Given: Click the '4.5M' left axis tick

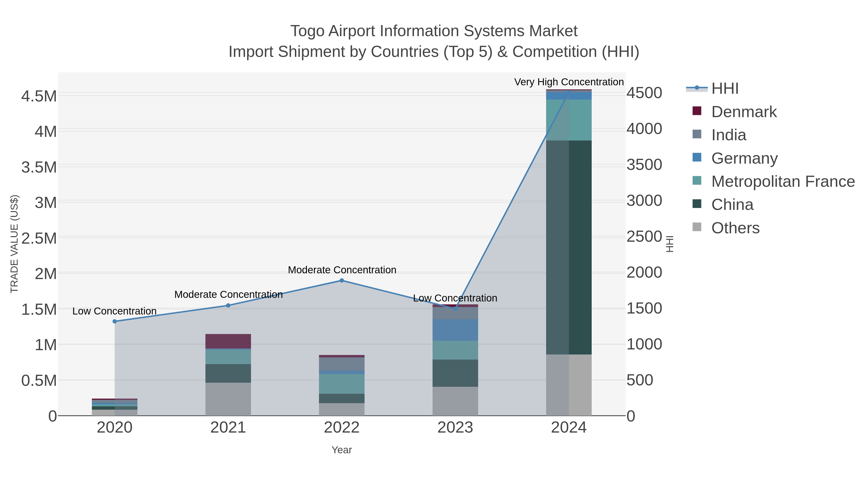Looking at the screenshot, I should point(39,96).
